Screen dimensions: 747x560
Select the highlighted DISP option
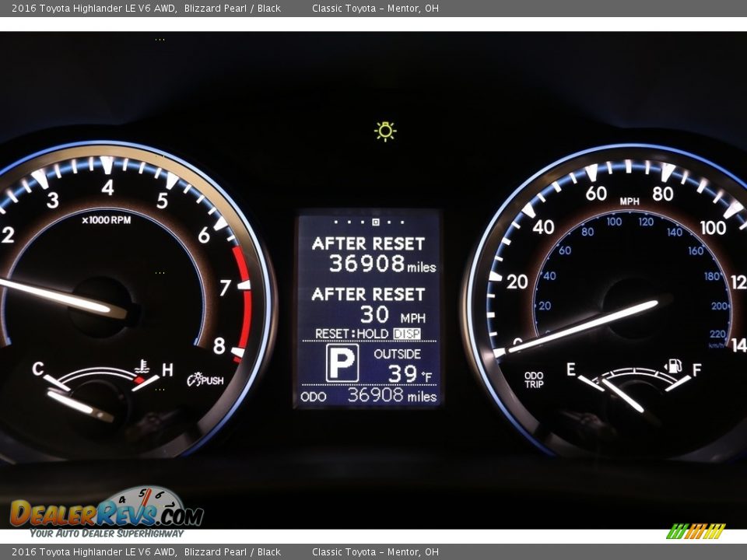(407, 334)
